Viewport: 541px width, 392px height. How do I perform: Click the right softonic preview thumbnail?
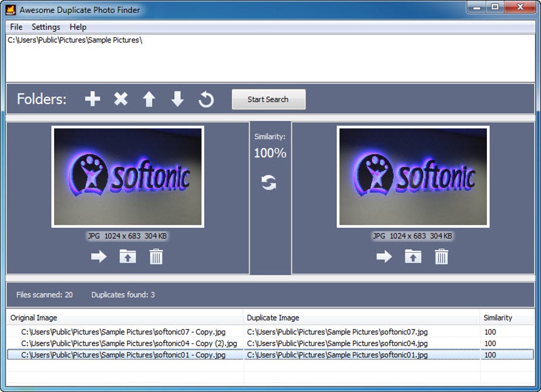pos(413,177)
